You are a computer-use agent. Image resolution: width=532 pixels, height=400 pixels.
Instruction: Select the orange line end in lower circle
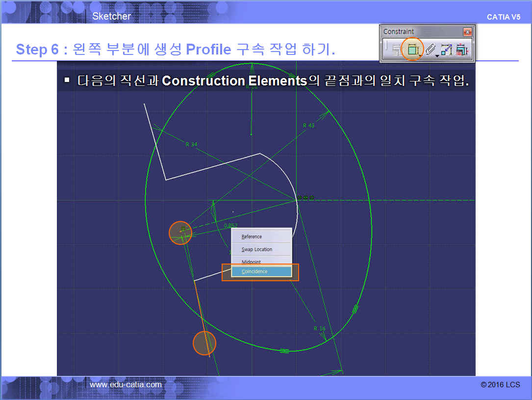click(x=204, y=343)
